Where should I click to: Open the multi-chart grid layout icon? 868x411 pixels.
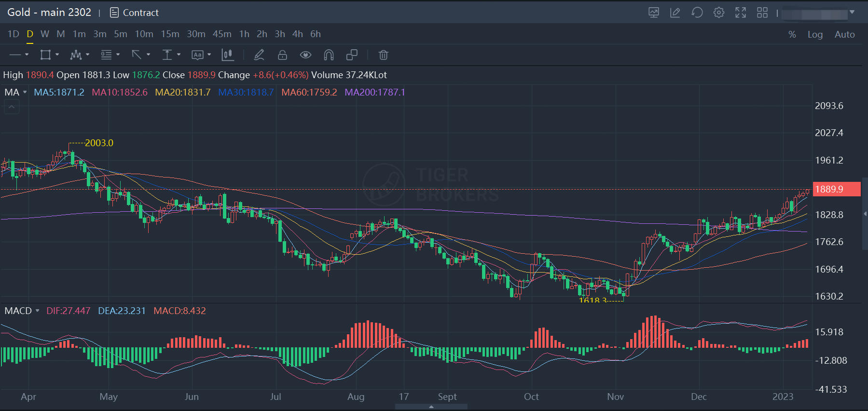click(x=762, y=13)
